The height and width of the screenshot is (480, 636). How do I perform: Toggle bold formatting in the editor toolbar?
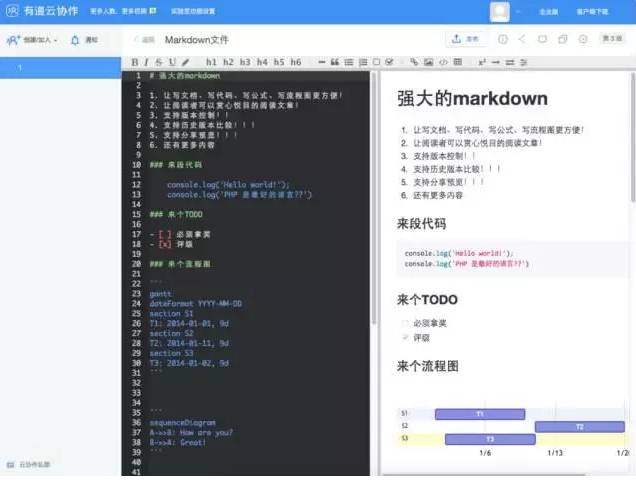pyautogui.click(x=135, y=62)
